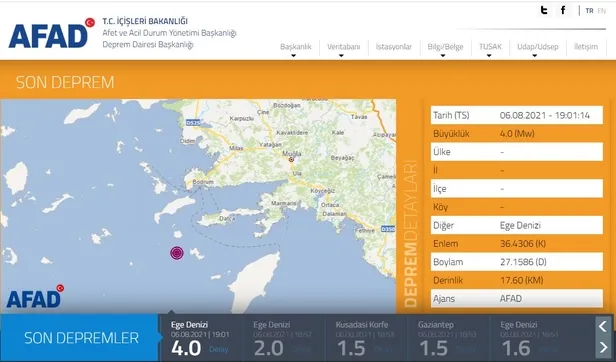Click the D350 road sign on map

388,229
